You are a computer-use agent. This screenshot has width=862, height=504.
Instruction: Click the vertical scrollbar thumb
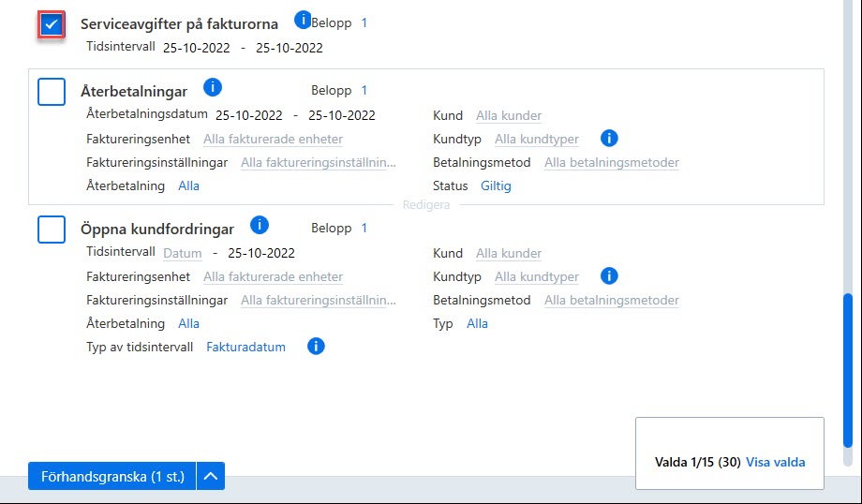848,370
